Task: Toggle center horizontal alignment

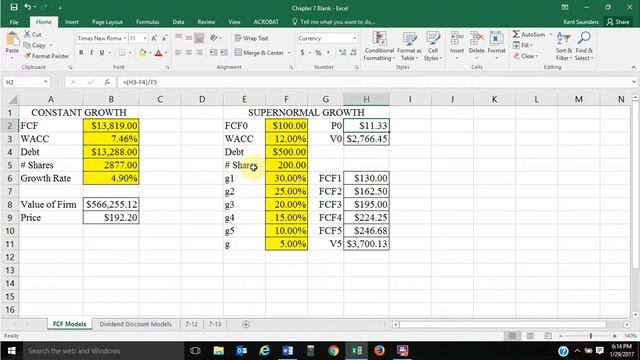Action: point(189,53)
